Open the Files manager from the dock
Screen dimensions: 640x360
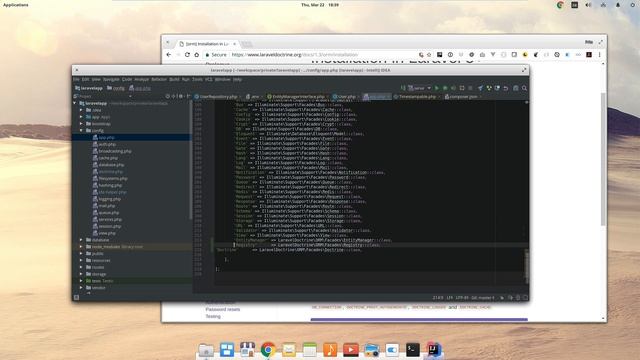(x=206, y=350)
